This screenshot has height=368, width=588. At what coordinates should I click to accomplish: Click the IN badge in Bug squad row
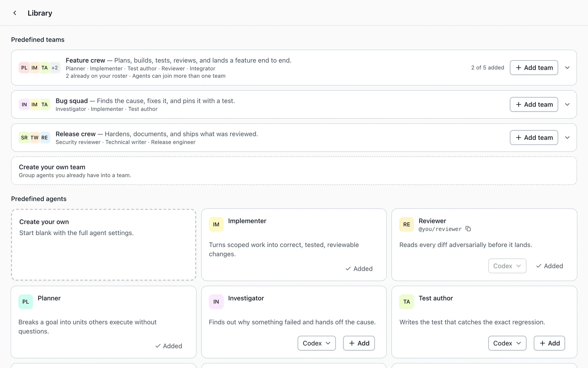24,105
